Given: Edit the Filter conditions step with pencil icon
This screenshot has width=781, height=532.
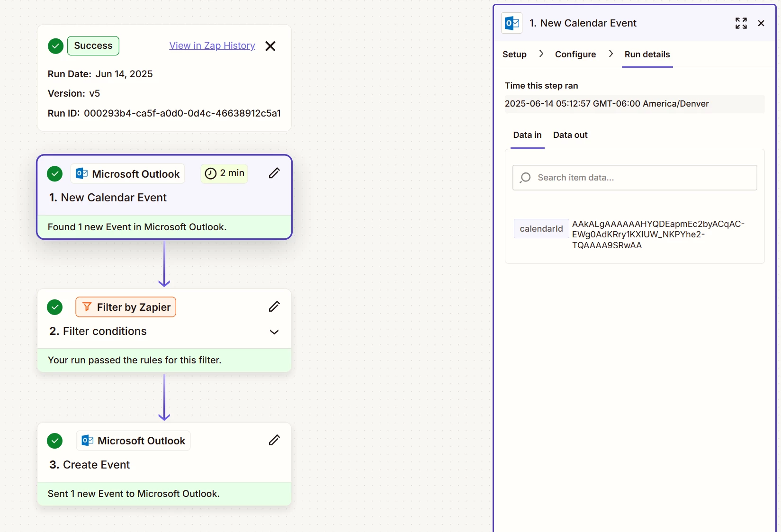Looking at the screenshot, I should pyautogui.click(x=274, y=307).
